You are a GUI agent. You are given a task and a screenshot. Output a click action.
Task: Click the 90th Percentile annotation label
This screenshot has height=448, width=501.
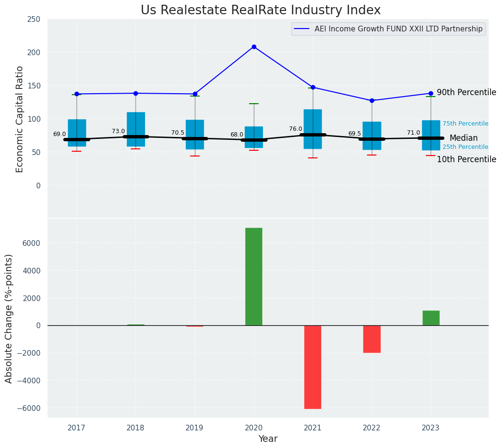click(x=466, y=92)
